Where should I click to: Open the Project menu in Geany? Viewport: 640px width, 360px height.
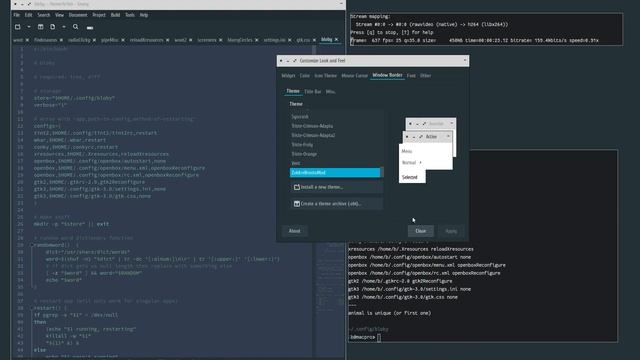(99, 15)
